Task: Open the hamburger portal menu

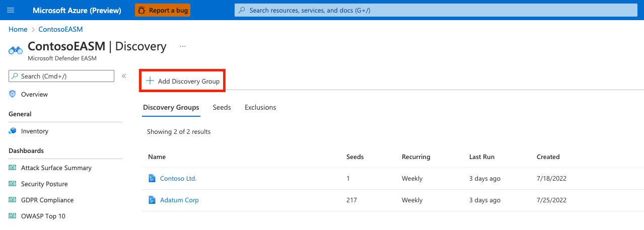Action: (11, 10)
